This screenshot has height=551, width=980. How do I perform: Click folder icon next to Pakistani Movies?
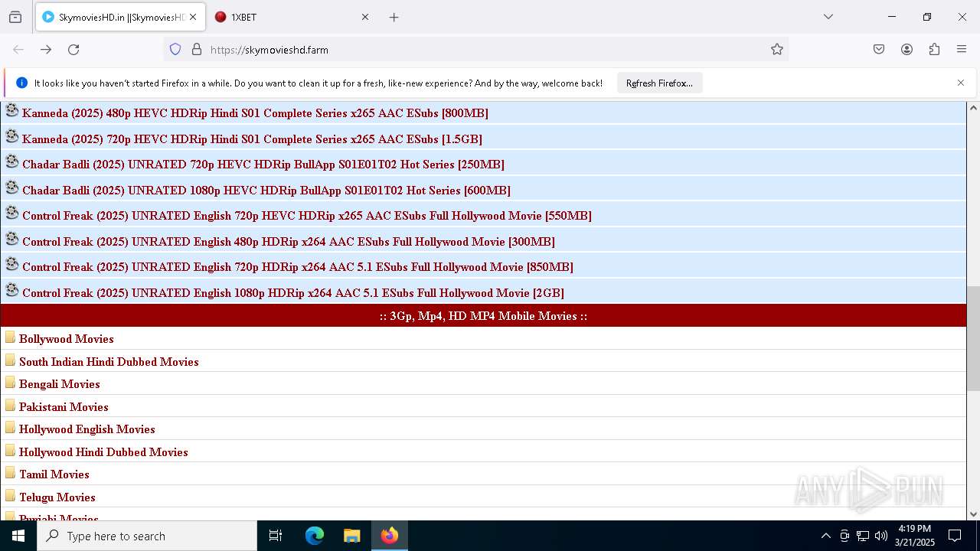(10, 406)
